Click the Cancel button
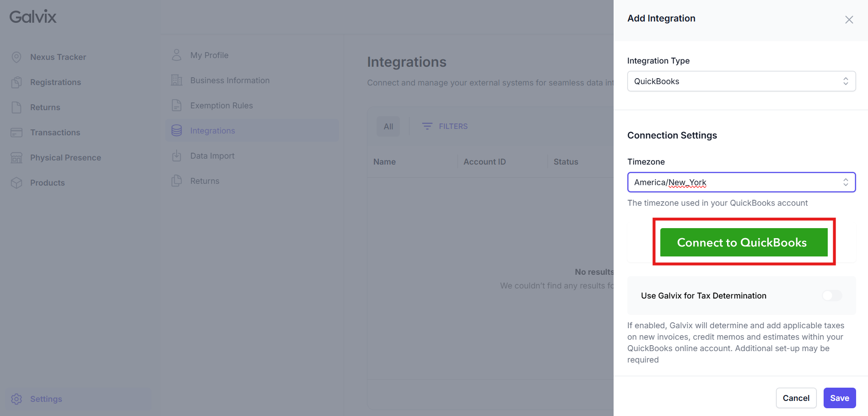This screenshot has width=868, height=416. coord(796,398)
